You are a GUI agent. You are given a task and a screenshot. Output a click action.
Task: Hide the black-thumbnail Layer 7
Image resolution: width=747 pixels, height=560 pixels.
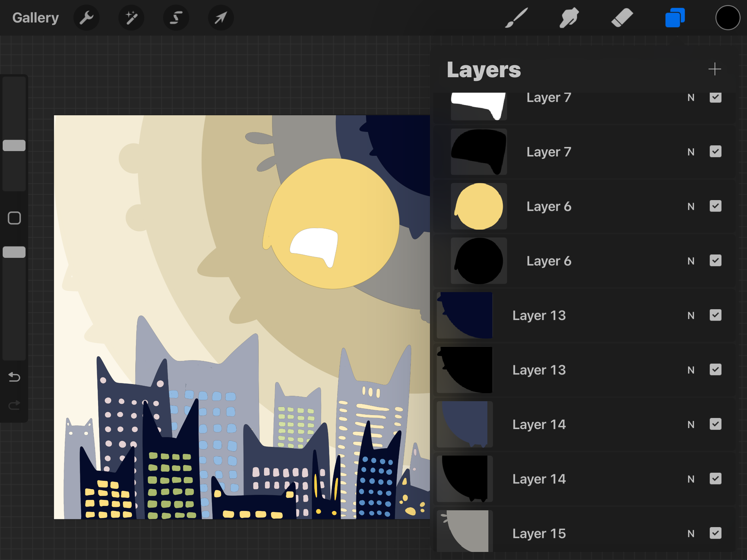pyautogui.click(x=715, y=151)
